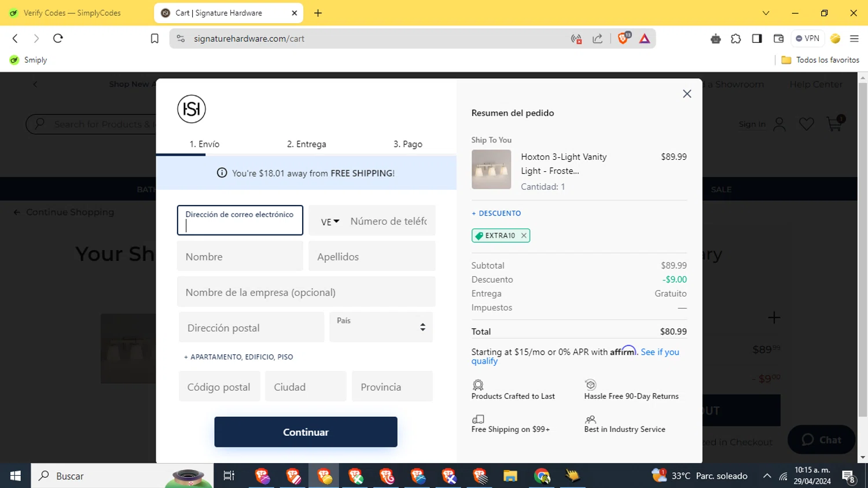Open the wishlist heart icon
The width and height of the screenshot is (868, 488).
point(806,124)
